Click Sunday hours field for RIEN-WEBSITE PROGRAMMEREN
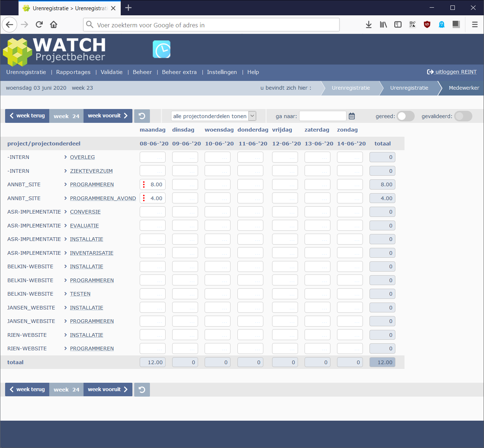 click(350, 348)
